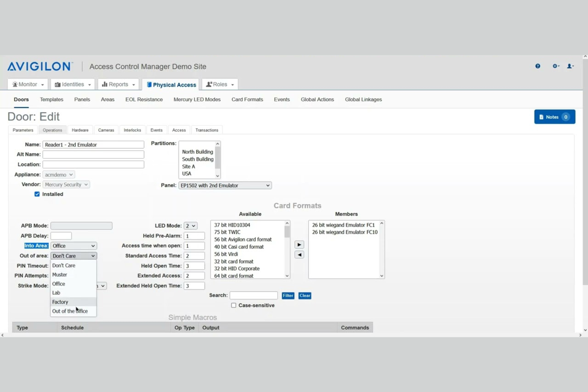Image resolution: width=588 pixels, height=392 pixels.
Task: Switch to the Parameters tab
Action: coord(23,130)
